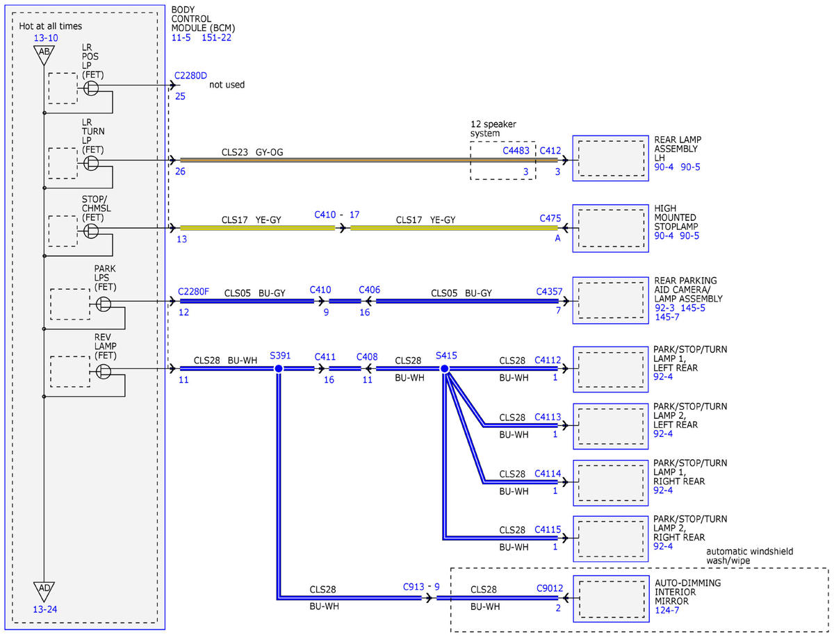
Task: Select the PARK LPS FET symbol
Action: point(103,304)
